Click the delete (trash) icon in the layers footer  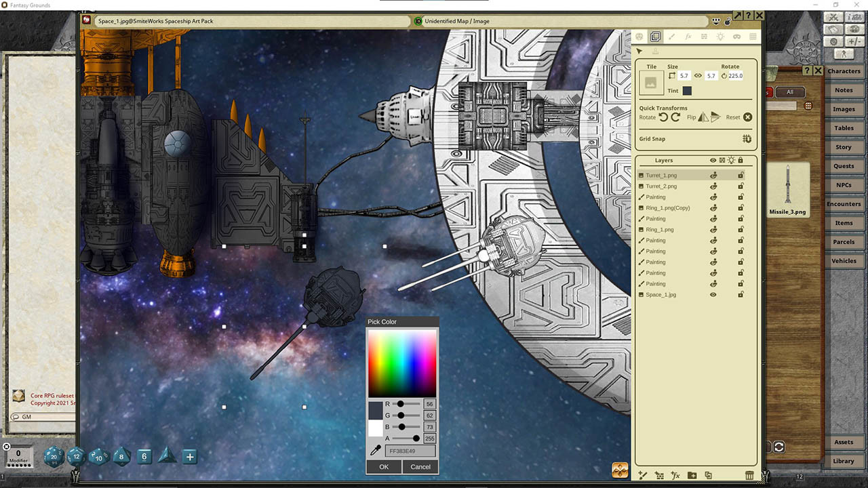click(x=750, y=475)
